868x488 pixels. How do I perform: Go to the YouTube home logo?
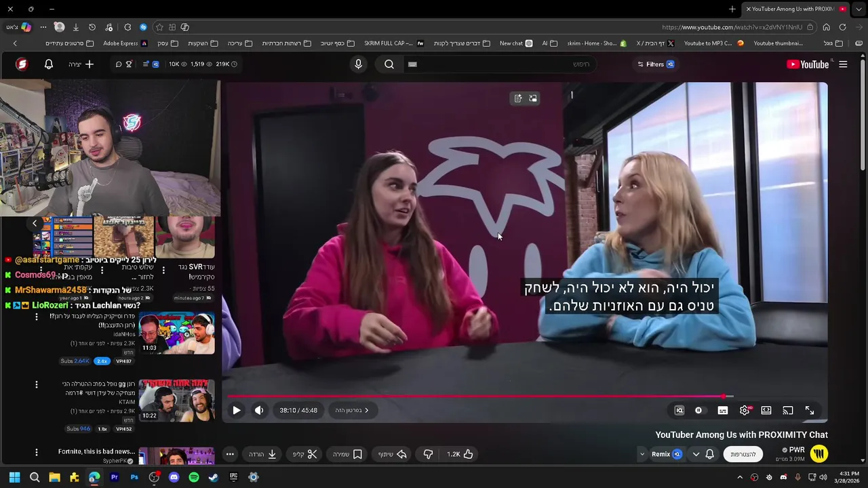click(808, 64)
